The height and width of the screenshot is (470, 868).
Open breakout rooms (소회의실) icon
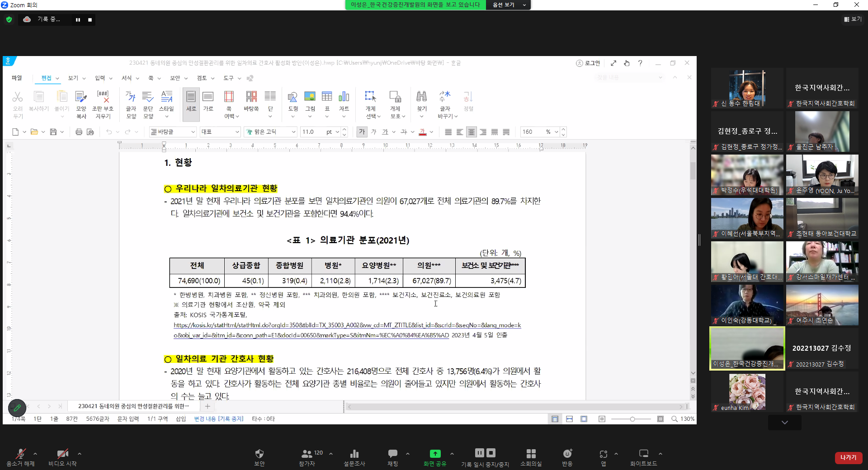pos(531,454)
